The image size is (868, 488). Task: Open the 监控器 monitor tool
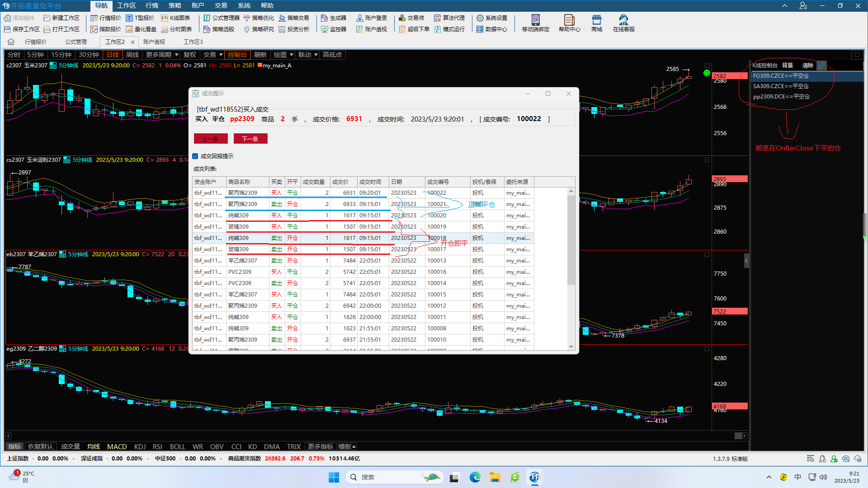334,29
